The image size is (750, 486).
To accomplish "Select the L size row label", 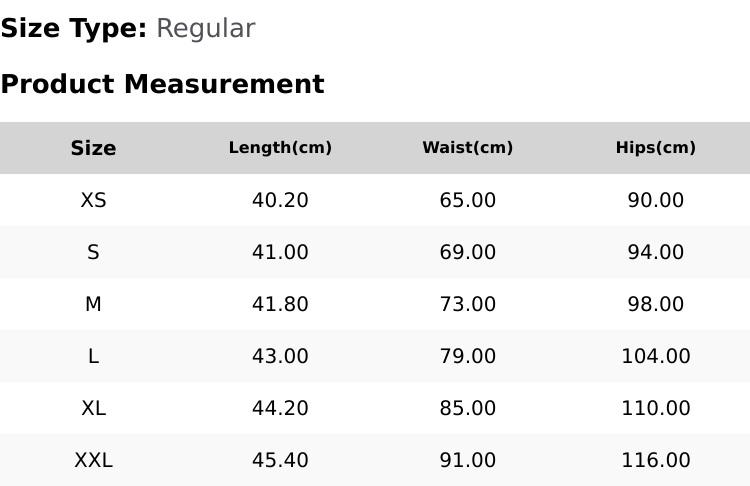I will (93, 356).
